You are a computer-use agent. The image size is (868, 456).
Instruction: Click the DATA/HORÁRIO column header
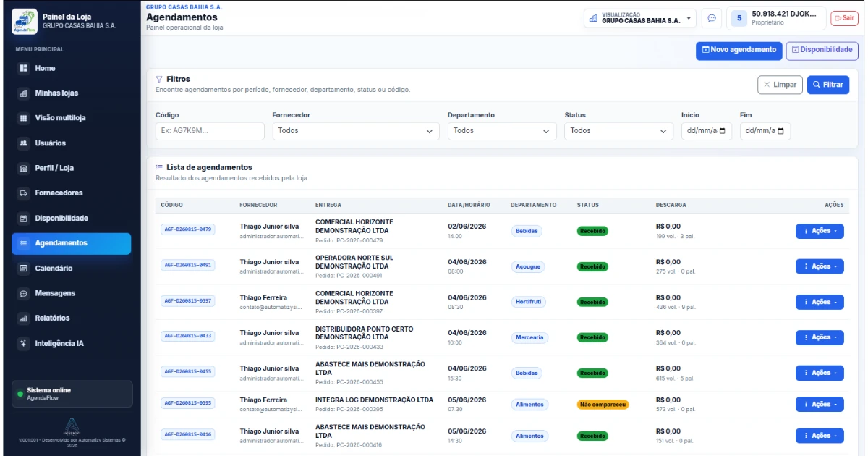pyautogui.click(x=469, y=205)
